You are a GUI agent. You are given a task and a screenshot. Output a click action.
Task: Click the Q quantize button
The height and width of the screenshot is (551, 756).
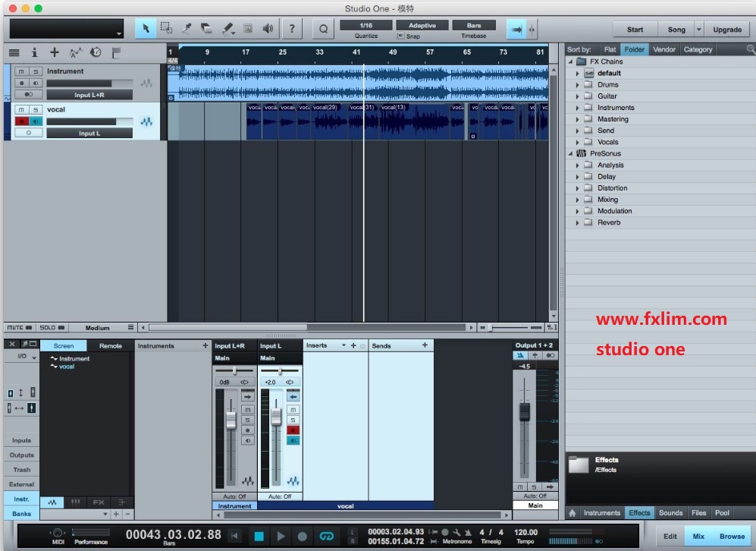(x=323, y=29)
